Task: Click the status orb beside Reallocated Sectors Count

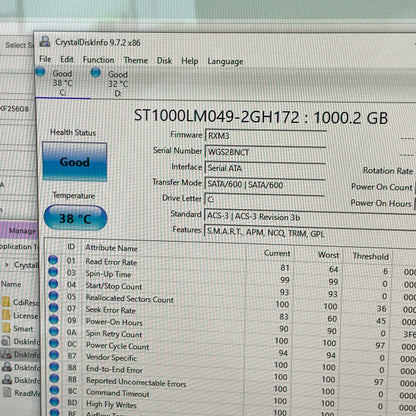Action: click(x=53, y=296)
